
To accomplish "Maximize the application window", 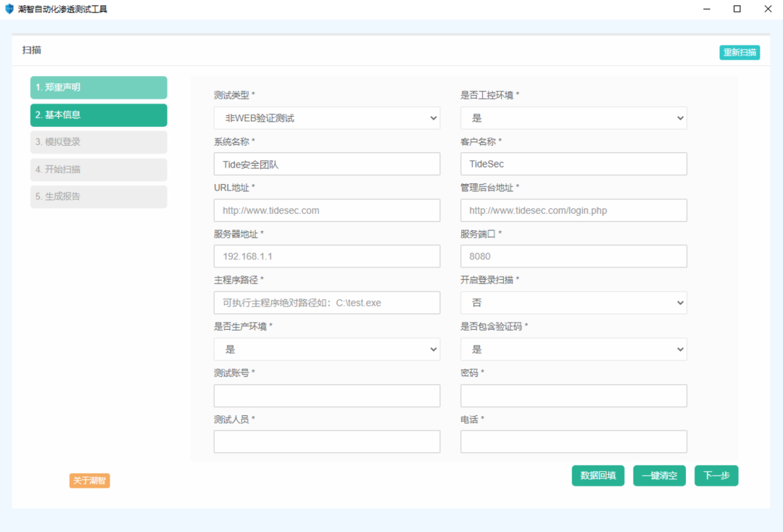I will coord(737,9).
